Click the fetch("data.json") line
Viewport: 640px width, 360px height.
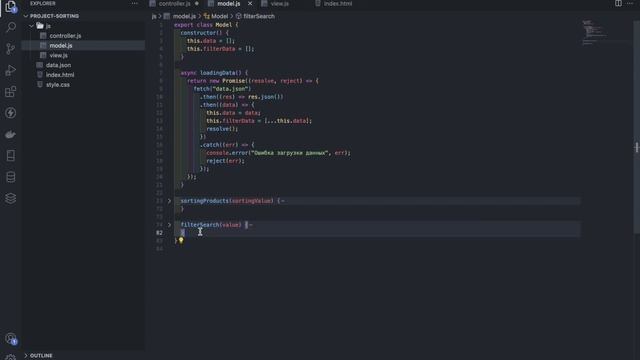coord(222,89)
